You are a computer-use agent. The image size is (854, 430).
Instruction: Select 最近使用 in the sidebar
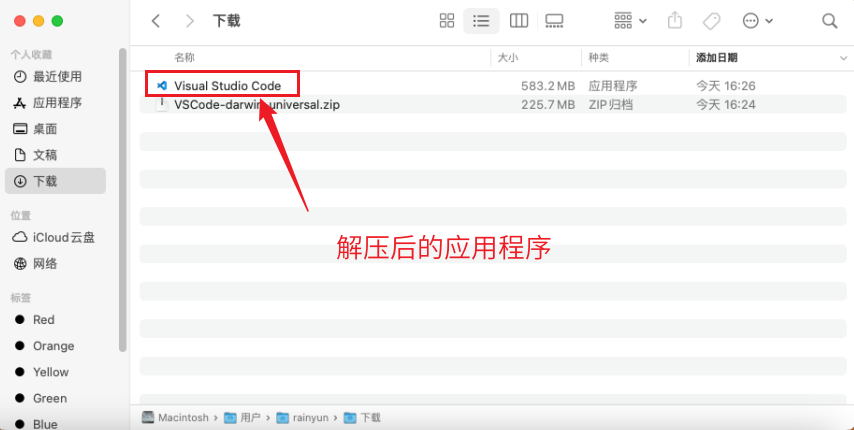[x=57, y=77]
